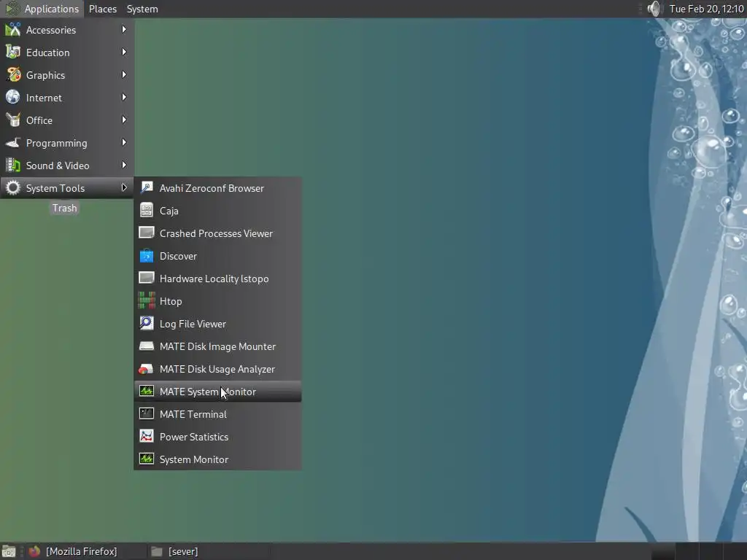The width and height of the screenshot is (747, 560).
Task: Choose the Crashed Processes Viewer label
Action: click(216, 233)
